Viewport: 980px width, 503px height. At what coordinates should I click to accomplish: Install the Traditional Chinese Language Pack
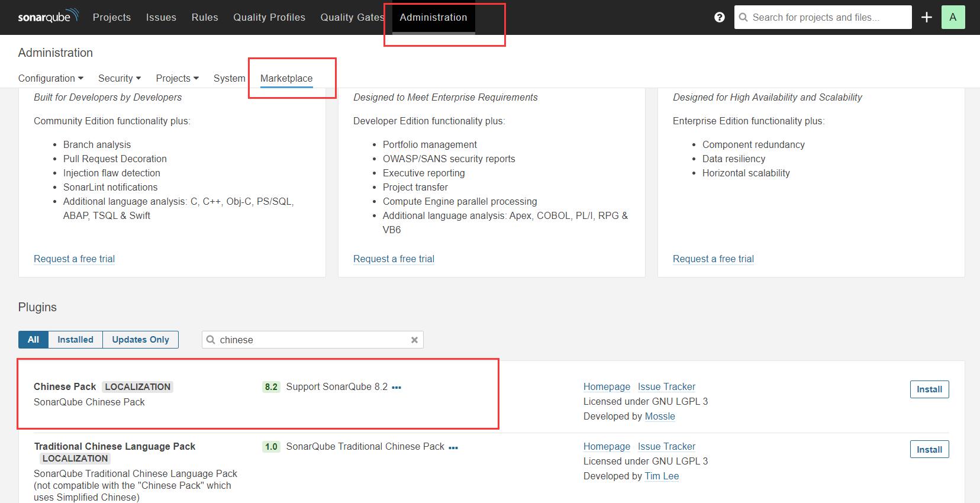929,450
